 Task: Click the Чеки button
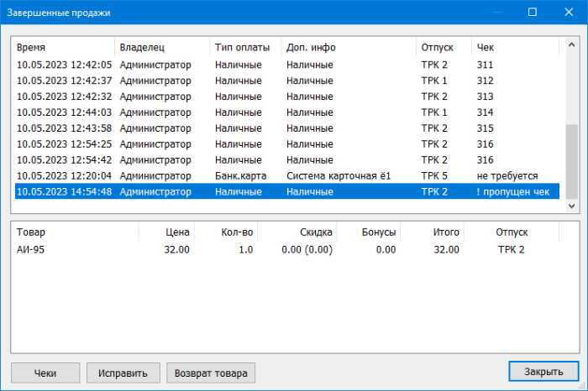point(45,373)
